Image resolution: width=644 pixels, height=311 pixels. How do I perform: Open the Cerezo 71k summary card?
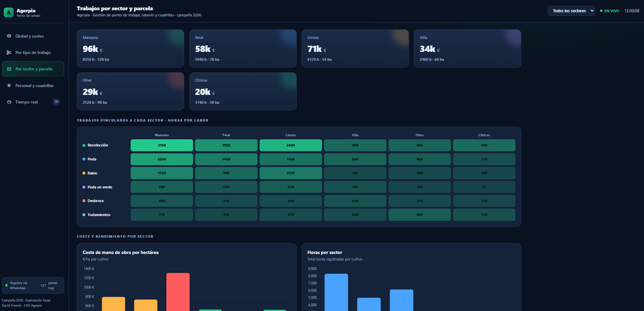[x=355, y=48]
